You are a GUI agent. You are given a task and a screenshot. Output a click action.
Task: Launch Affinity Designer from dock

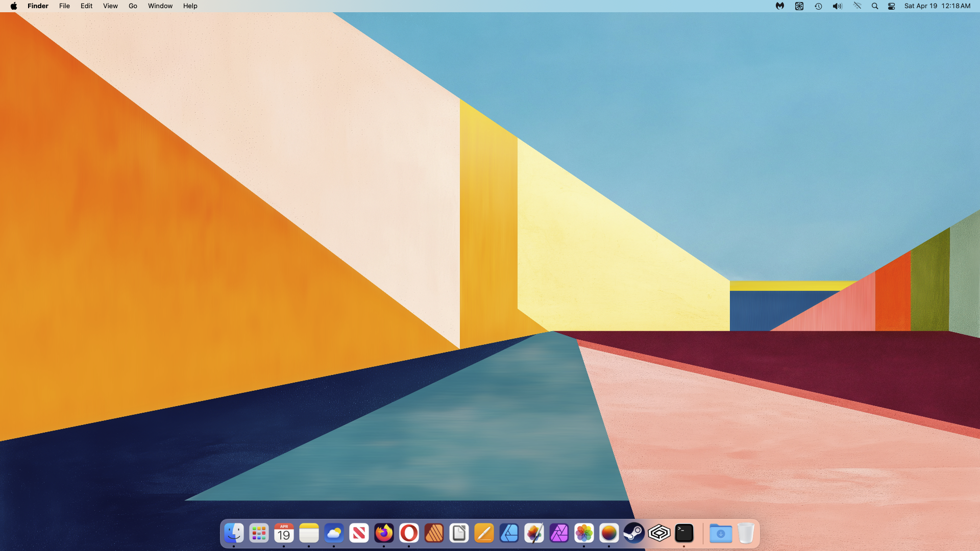[x=509, y=533]
